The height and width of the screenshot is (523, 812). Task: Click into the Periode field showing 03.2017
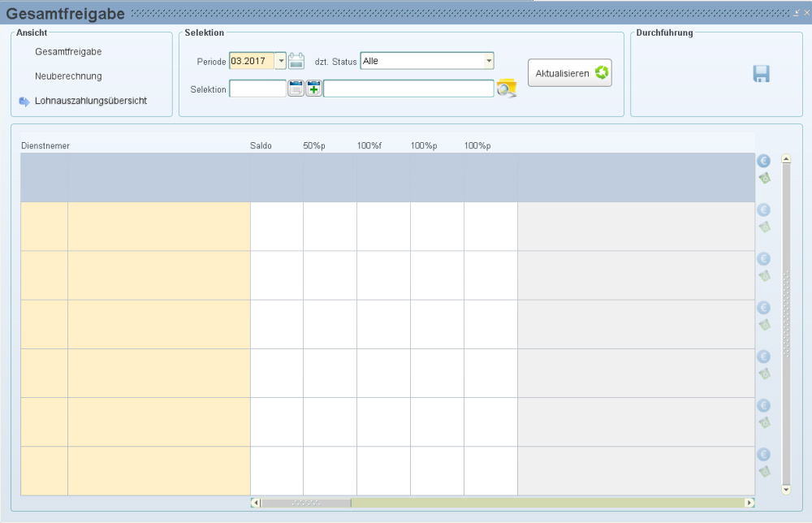(252, 61)
